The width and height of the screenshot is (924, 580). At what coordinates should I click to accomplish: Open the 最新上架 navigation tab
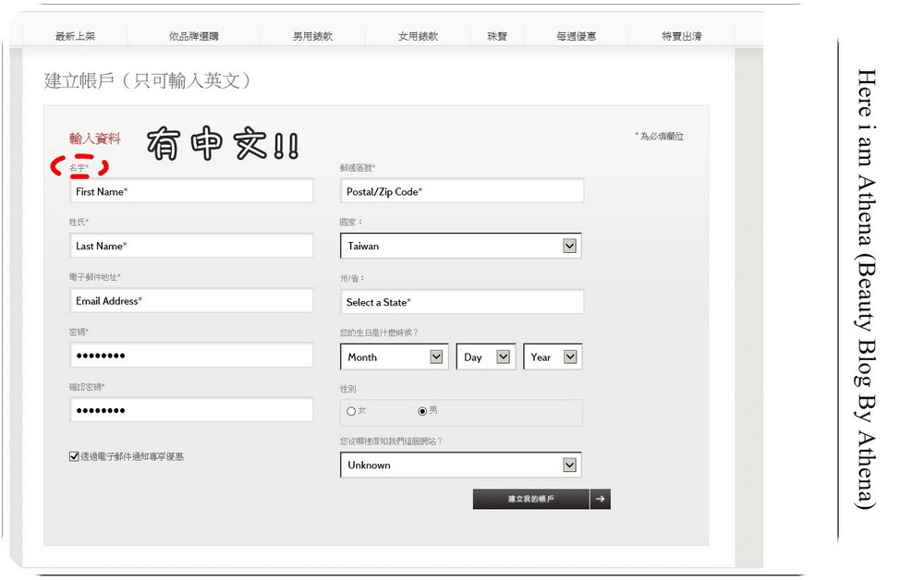click(x=76, y=36)
